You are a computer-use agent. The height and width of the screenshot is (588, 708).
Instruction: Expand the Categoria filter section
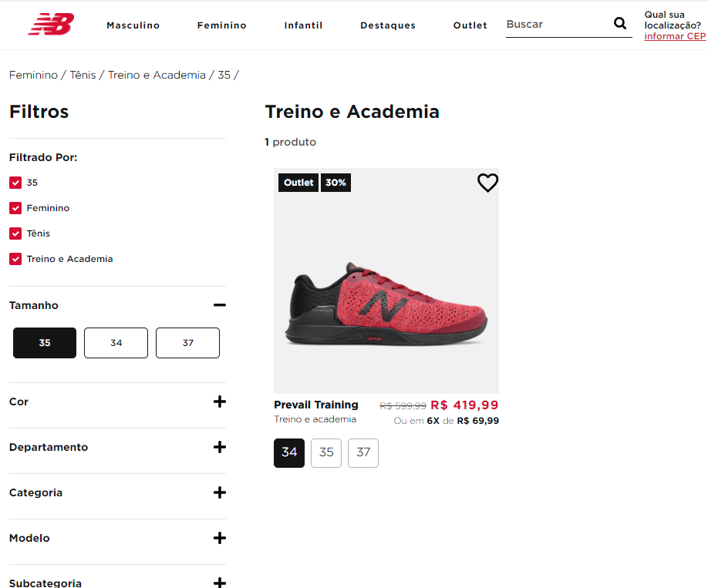pos(220,492)
